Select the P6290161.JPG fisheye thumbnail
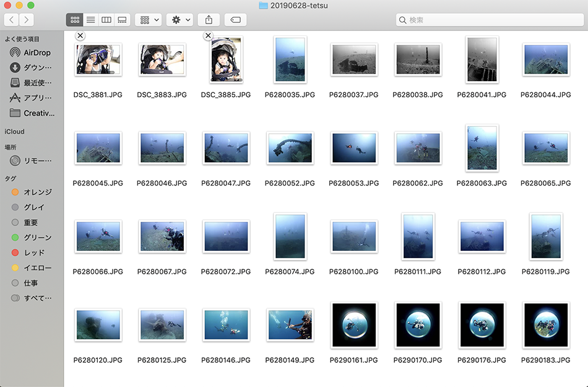The height and width of the screenshot is (387, 588). coord(353,325)
